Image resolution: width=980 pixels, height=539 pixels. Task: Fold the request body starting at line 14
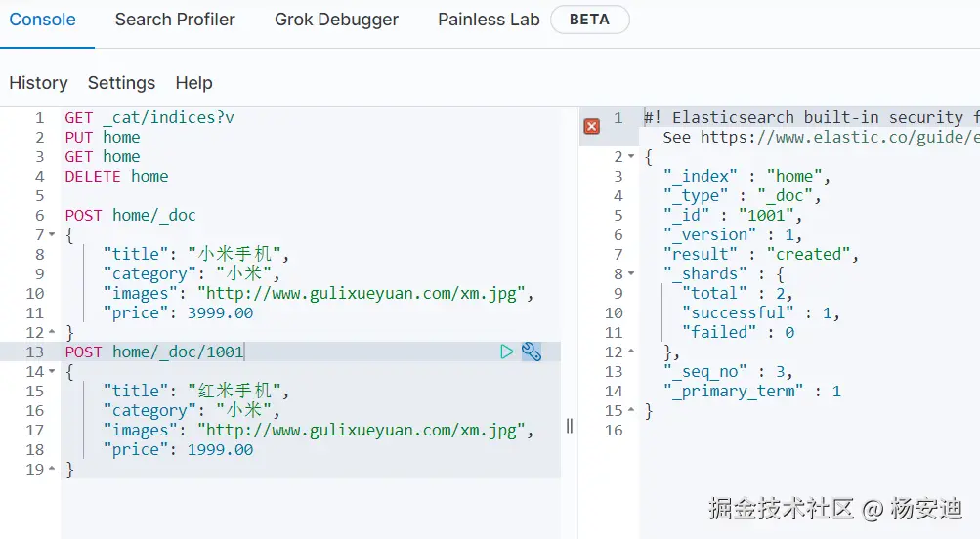coord(51,372)
